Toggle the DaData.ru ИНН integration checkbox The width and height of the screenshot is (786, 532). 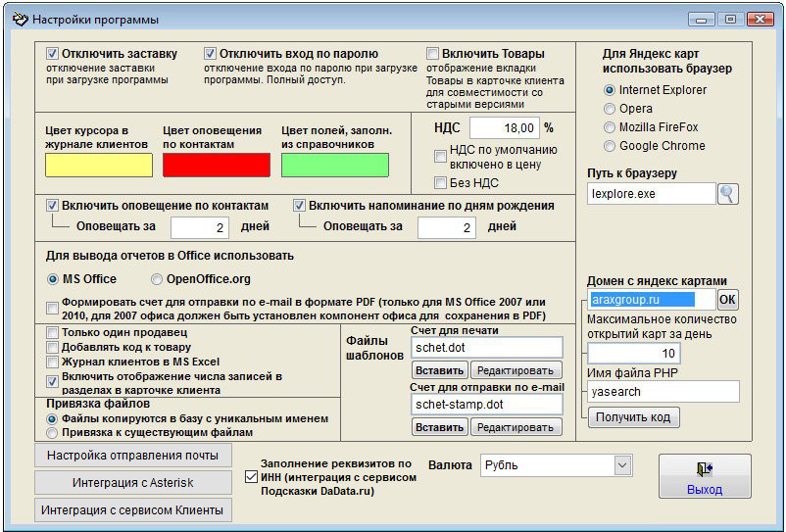click(x=251, y=477)
